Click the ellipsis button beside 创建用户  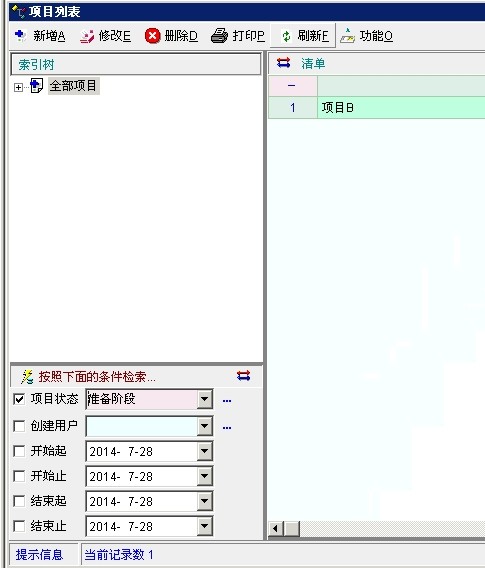[227, 428]
